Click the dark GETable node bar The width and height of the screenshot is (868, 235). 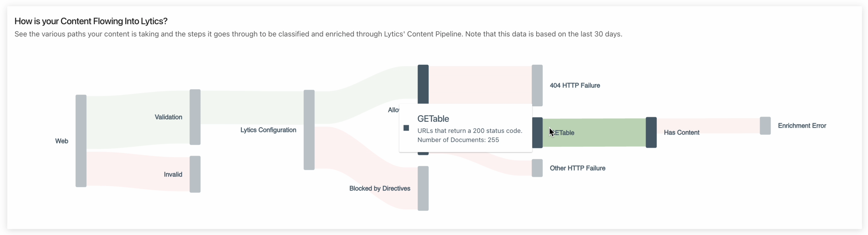pos(537,133)
